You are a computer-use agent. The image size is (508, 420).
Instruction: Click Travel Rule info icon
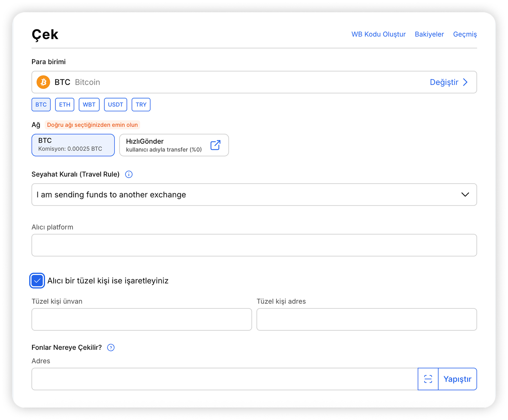click(x=129, y=174)
